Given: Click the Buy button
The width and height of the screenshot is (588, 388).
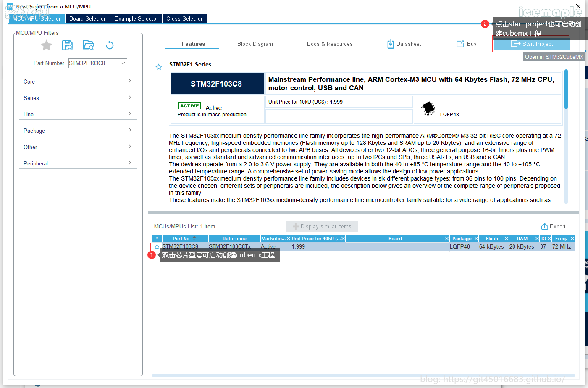Looking at the screenshot, I should pos(466,44).
